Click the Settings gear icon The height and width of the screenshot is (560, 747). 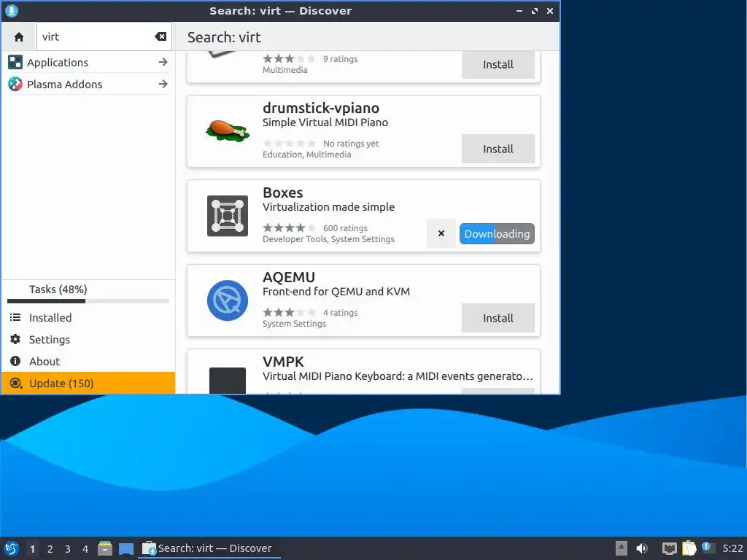(15, 340)
